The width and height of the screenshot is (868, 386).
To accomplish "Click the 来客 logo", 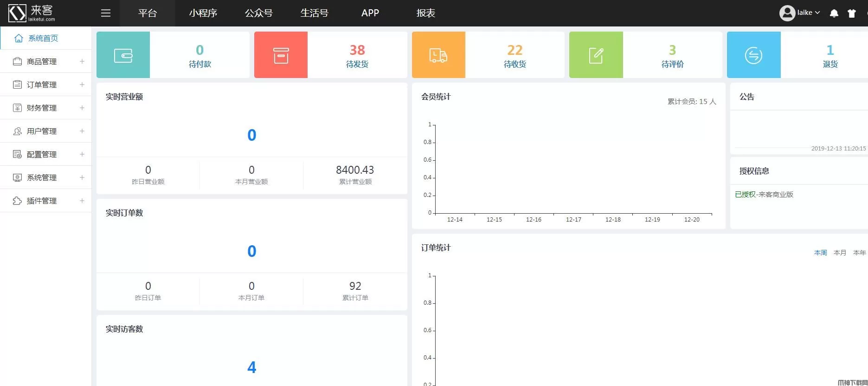I will (32, 13).
